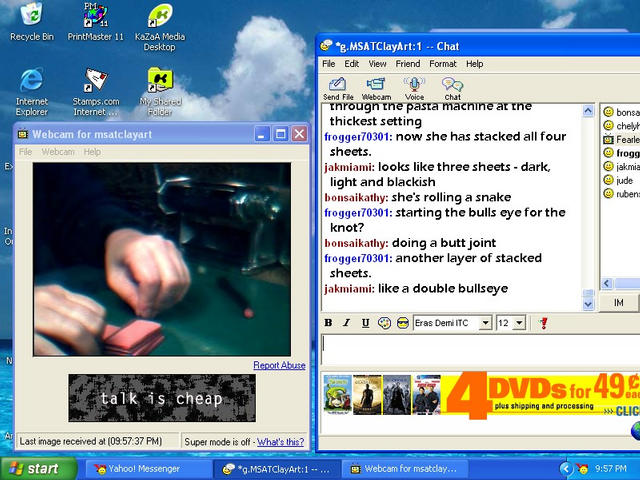Expand hidden system tray icons arrow
The image size is (640, 480).
point(565,469)
